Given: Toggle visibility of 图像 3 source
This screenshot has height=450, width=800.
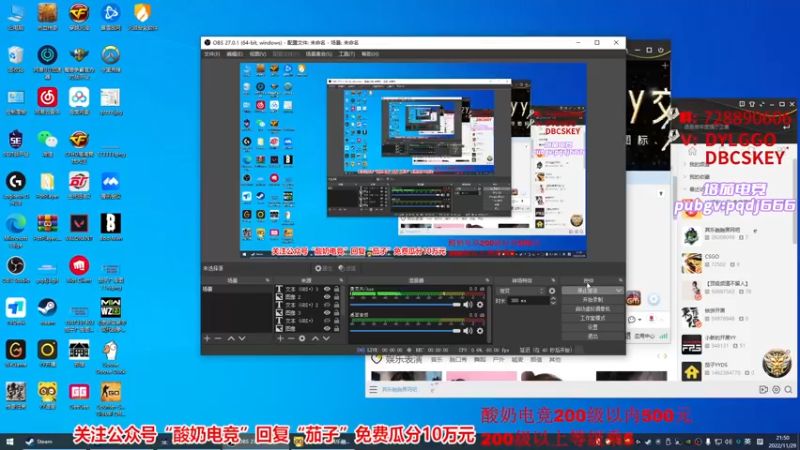Looking at the screenshot, I should [327, 313].
